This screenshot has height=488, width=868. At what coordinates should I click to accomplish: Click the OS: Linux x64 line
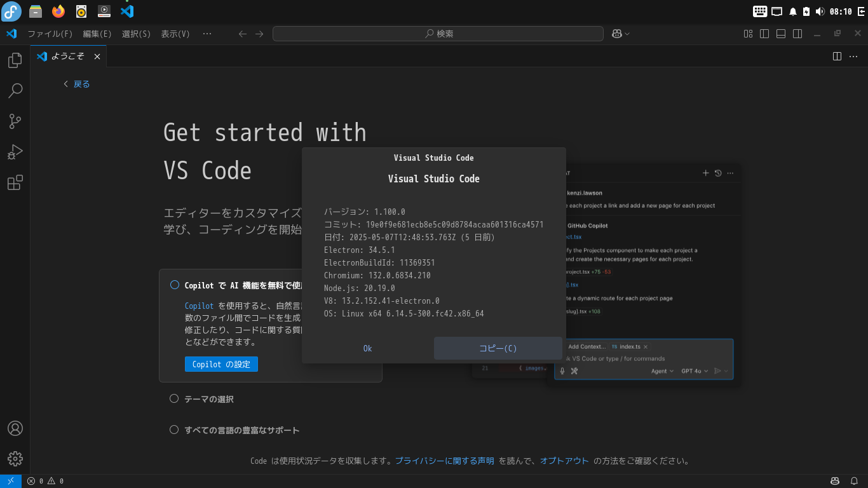404,313
